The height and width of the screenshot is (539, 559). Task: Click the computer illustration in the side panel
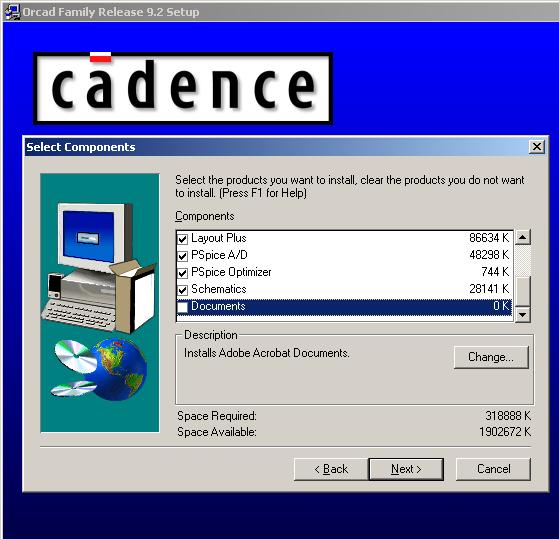click(99, 267)
